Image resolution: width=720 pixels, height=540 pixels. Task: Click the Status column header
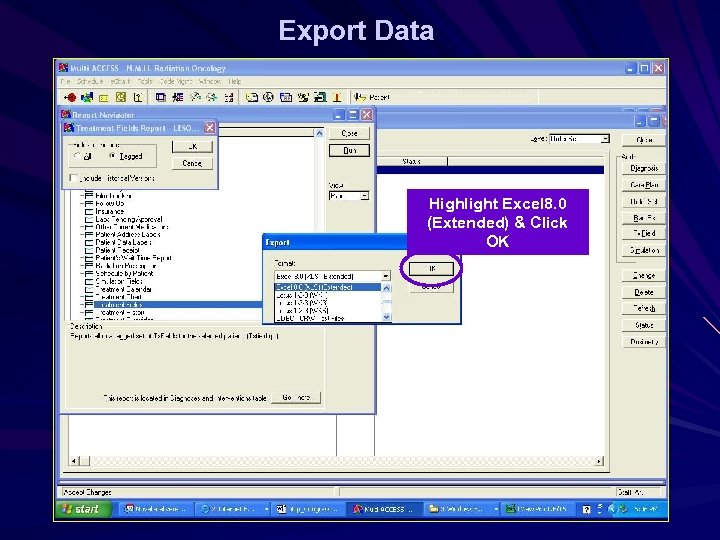point(411,161)
